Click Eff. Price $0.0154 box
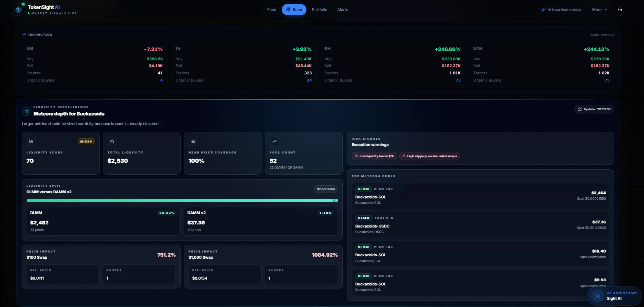Viewport: 644px width, 307px height. pos(225,274)
